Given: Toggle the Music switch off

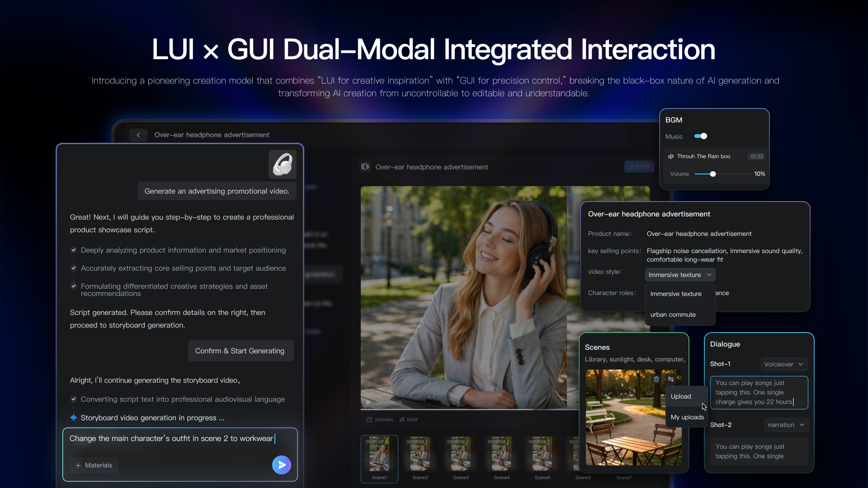Looking at the screenshot, I should [x=701, y=136].
